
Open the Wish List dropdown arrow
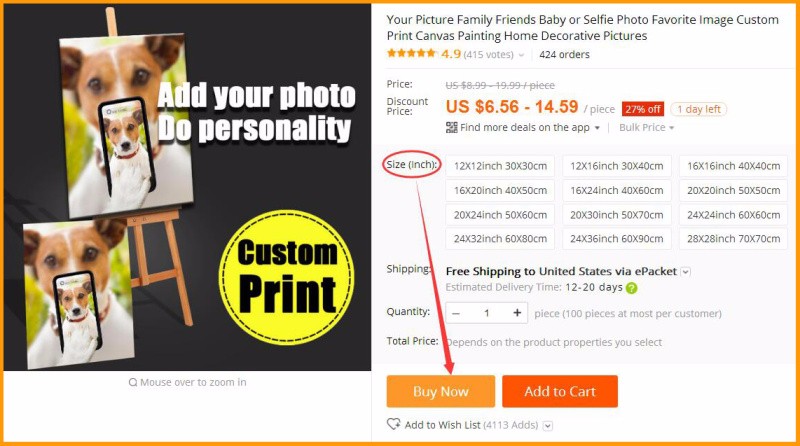pyautogui.click(x=547, y=425)
